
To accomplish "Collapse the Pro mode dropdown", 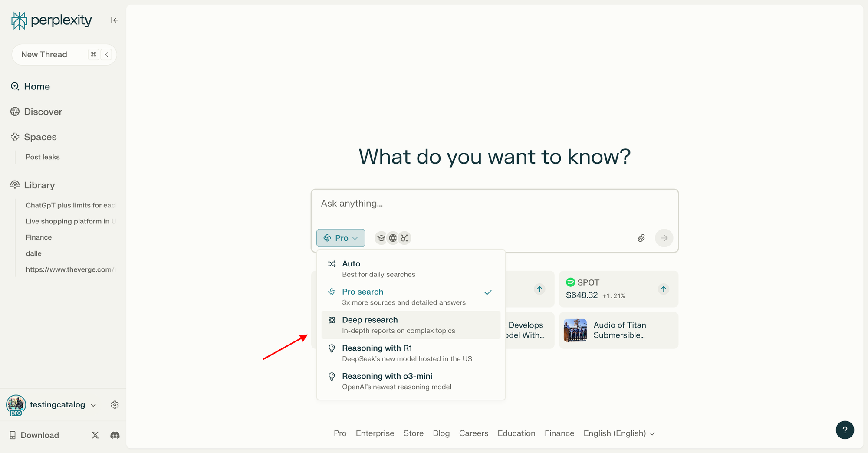I will tap(341, 238).
